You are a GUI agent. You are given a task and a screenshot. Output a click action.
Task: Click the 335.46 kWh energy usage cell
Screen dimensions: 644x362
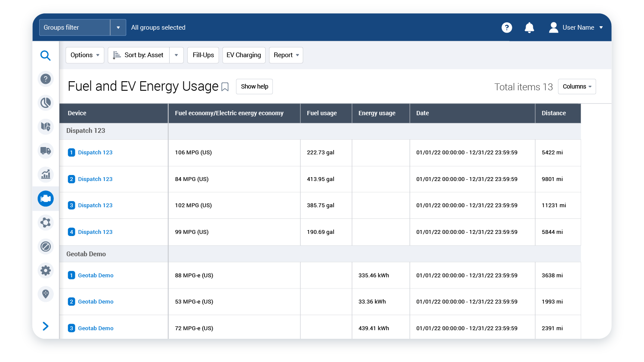point(381,276)
